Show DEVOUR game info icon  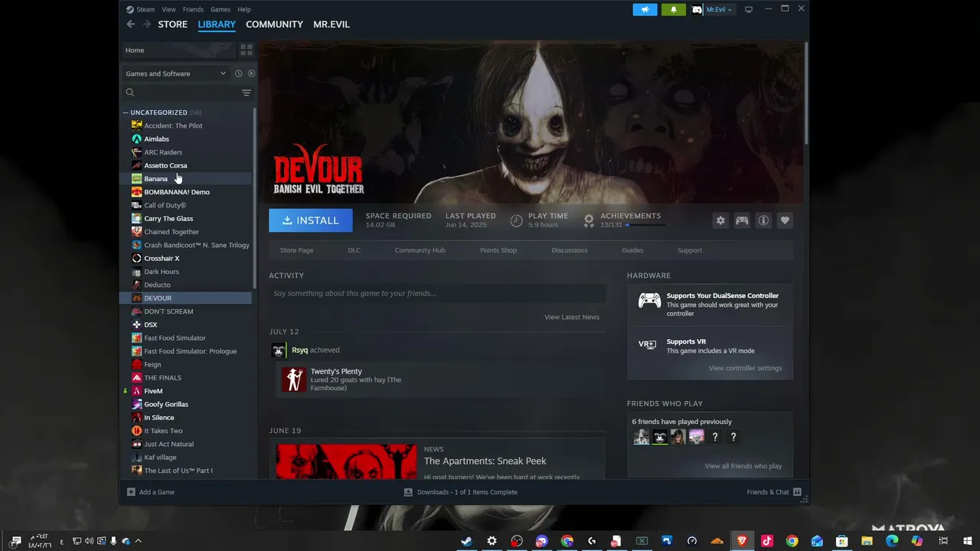pos(763,220)
